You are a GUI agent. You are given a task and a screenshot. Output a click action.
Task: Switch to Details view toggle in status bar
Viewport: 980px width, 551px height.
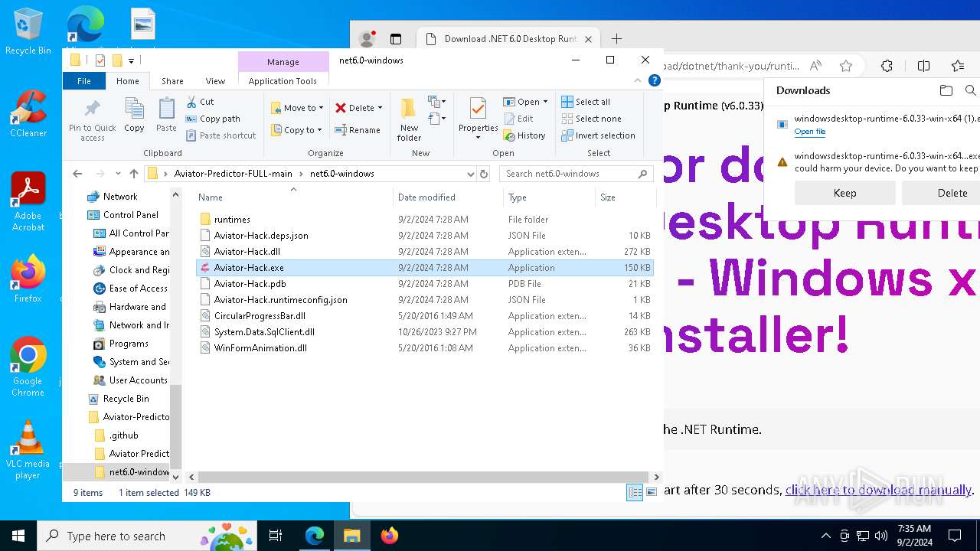click(635, 493)
